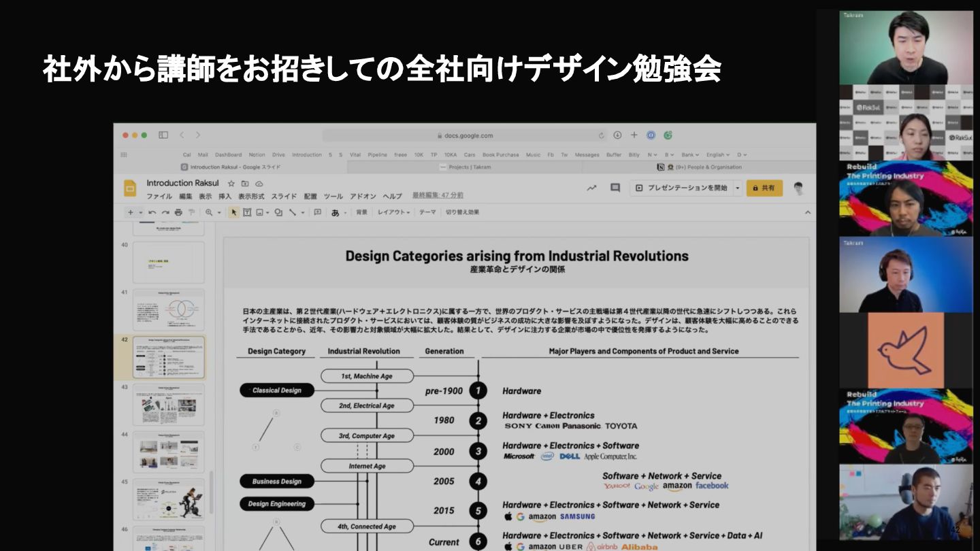980x551 pixels.
Task: Open zoom level dropdown arrow
Action: [x=218, y=212]
